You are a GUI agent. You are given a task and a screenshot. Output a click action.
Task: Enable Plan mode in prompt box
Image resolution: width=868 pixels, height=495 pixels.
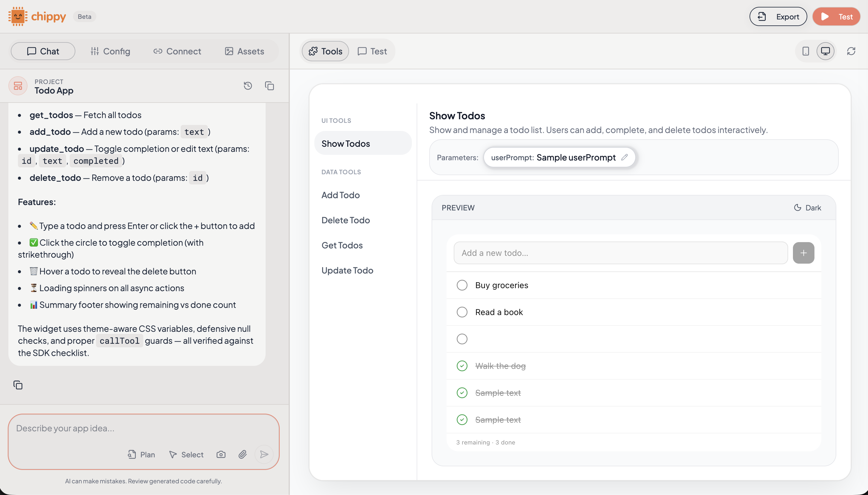(x=141, y=455)
